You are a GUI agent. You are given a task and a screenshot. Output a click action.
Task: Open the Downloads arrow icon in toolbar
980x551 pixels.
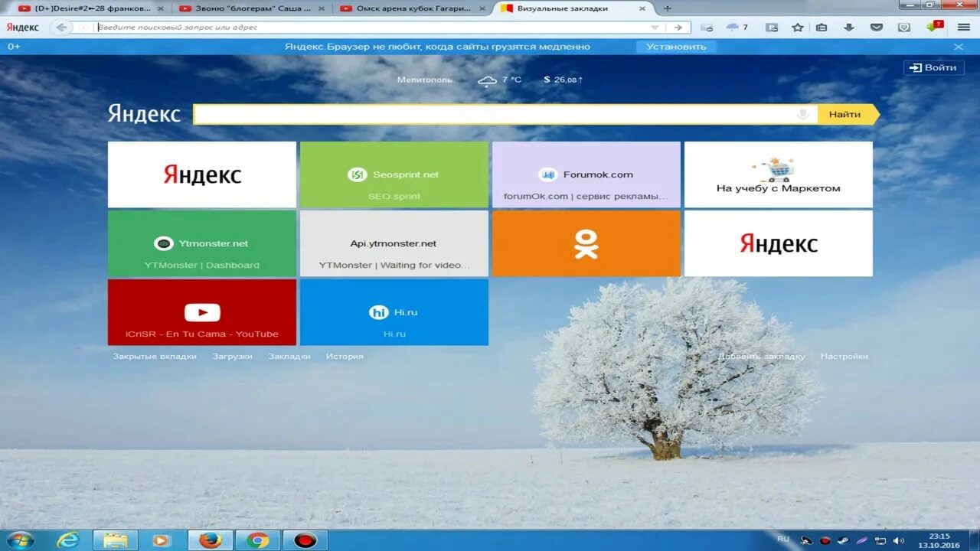pos(848,27)
